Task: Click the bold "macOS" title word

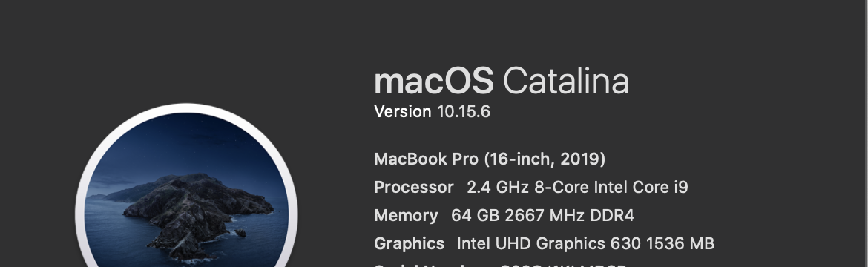Action: tap(434, 81)
